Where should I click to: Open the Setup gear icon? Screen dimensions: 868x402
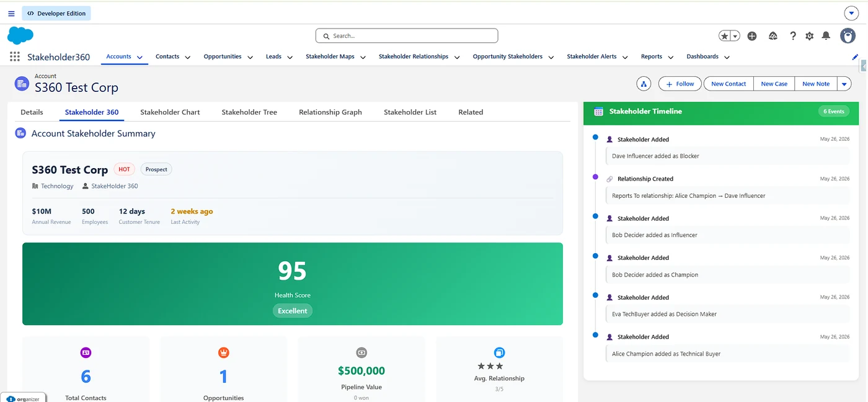tap(809, 36)
